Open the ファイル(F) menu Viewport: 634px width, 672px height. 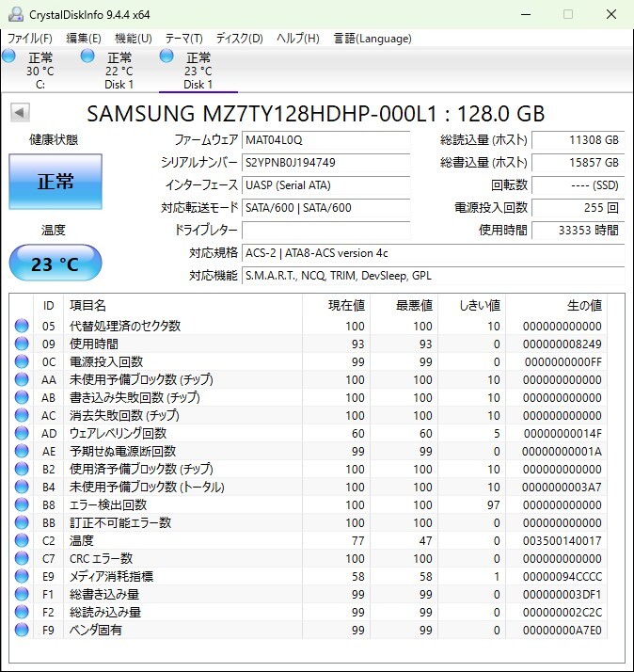(x=29, y=39)
